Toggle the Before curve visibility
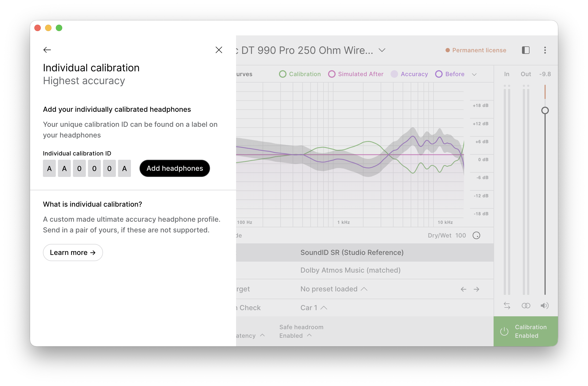This screenshot has width=588, height=386. [x=450, y=74]
